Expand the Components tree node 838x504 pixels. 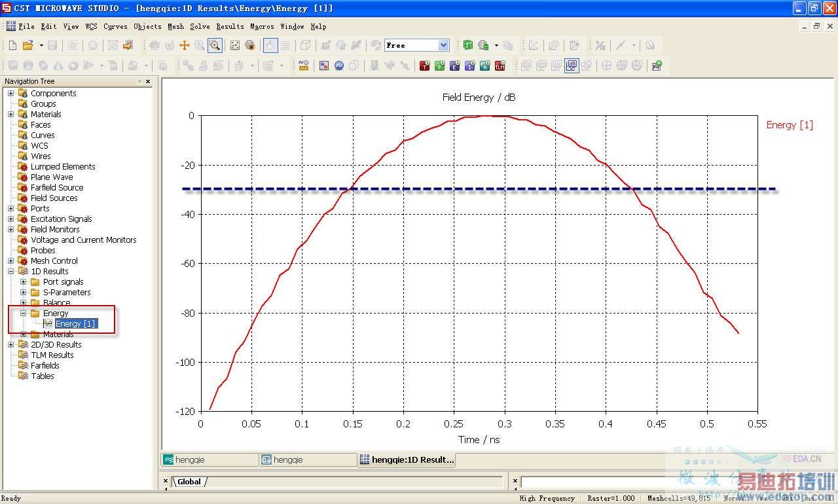[10, 93]
